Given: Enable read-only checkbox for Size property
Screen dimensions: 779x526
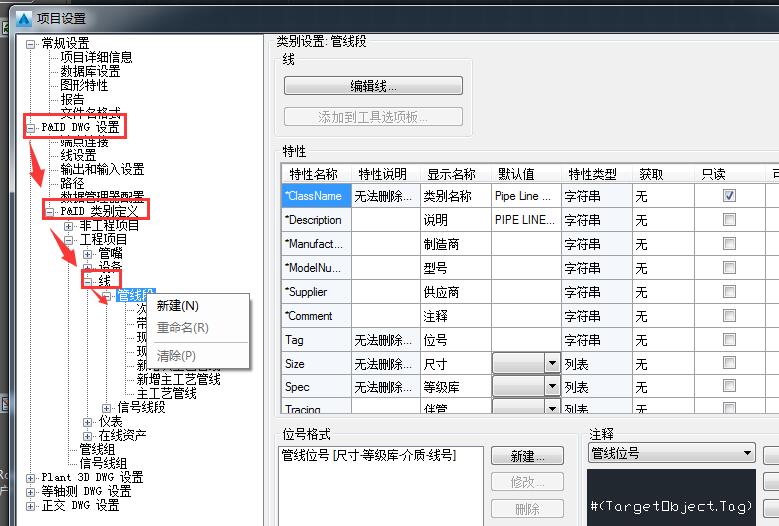Looking at the screenshot, I should click(x=729, y=363).
